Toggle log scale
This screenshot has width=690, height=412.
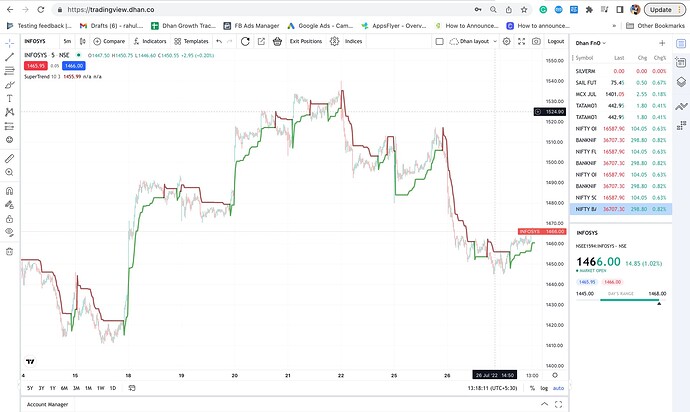544,388
